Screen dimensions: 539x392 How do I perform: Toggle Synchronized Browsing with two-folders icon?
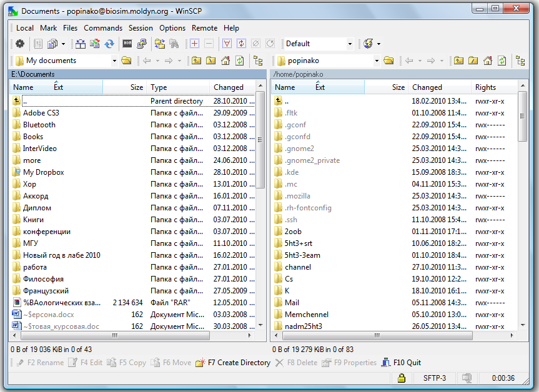160,44
